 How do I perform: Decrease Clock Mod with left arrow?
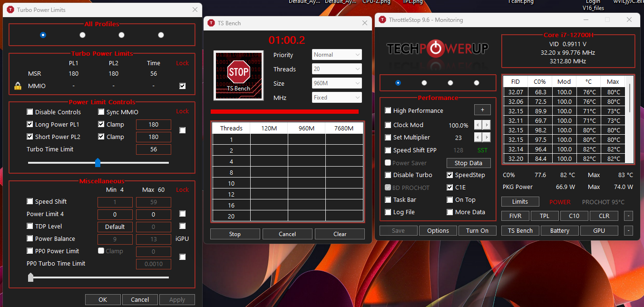[478, 125]
